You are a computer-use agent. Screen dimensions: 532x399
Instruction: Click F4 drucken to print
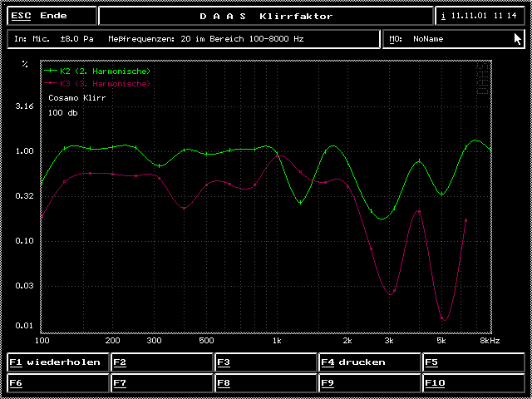tap(369, 362)
